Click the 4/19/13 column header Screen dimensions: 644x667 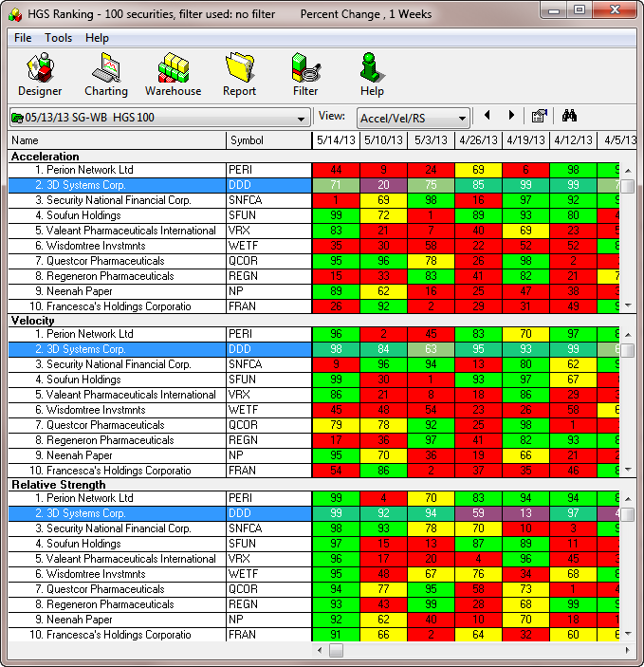[x=525, y=140]
